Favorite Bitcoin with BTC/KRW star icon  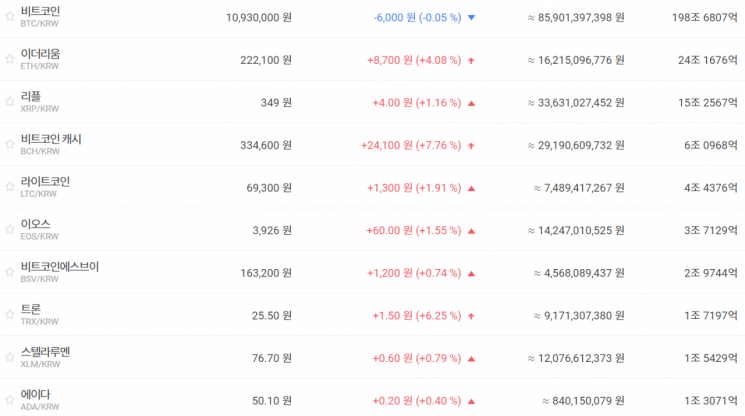(10, 17)
